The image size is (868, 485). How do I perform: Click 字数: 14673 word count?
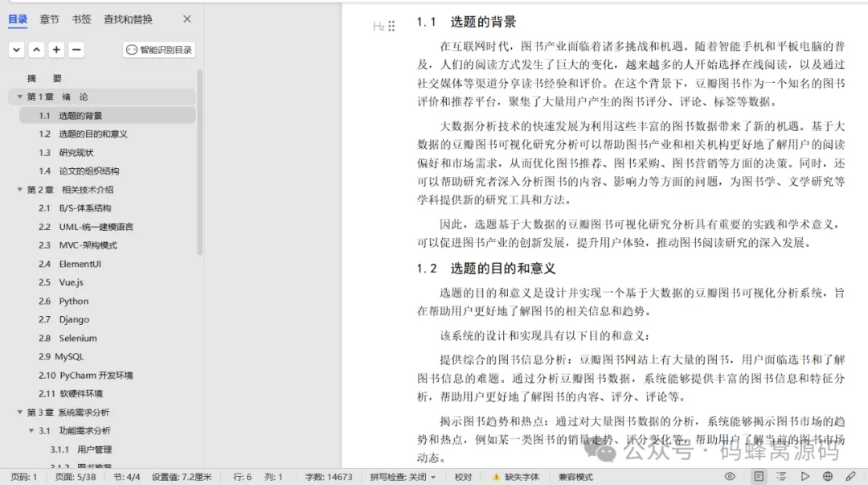328,477
